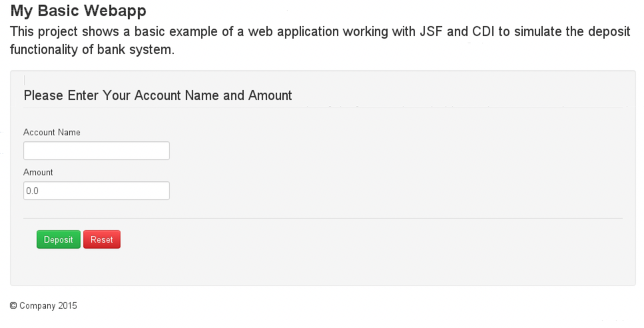This screenshot has width=644, height=328.
Task: Click the word "deposit" in the description
Action: (609, 32)
